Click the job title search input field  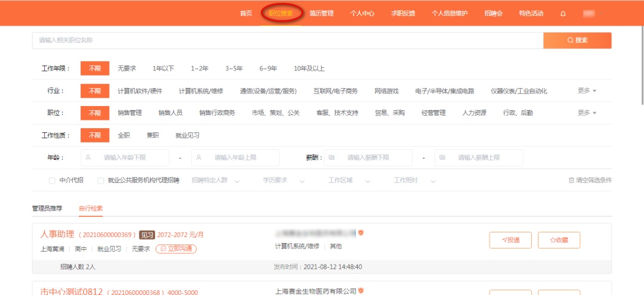(286, 41)
